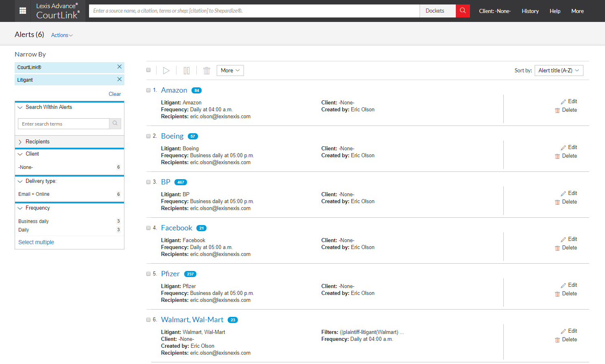Open the Help menu in the header
Image resolution: width=605 pixels, height=364 pixels.
click(x=555, y=11)
